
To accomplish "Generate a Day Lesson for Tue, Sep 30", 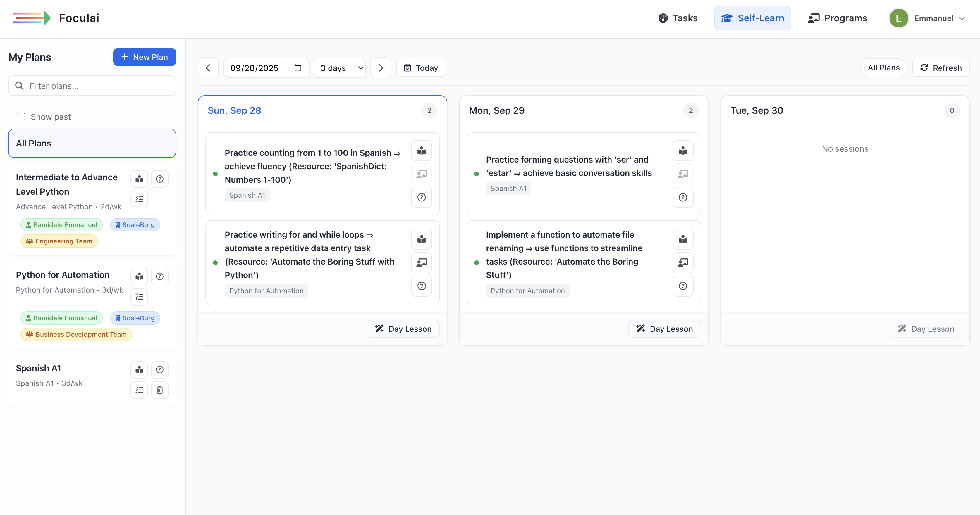I will tap(926, 329).
